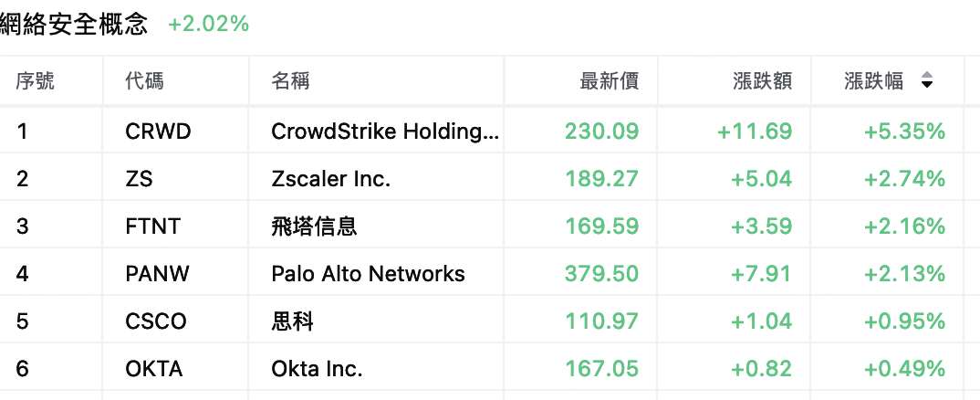The width and height of the screenshot is (980, 400).
Task: Open Zscaler Inc. stock details
Action: [x=330, y=179]
